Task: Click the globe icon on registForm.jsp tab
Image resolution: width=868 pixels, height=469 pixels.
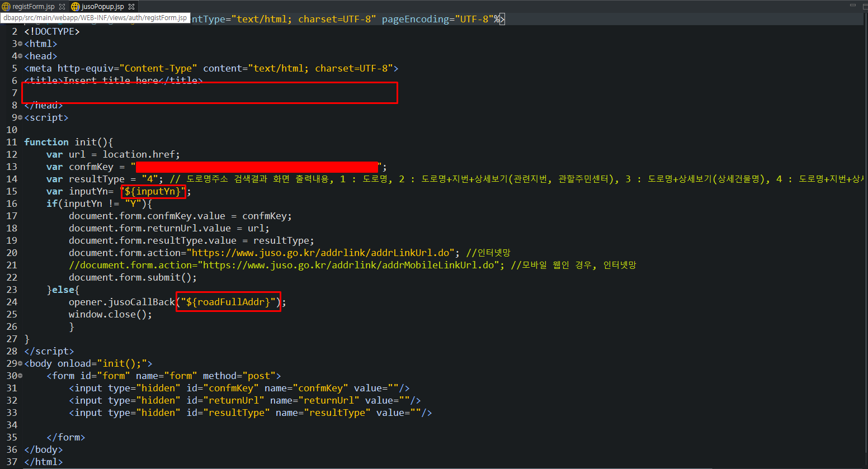Action: (6, 7)
